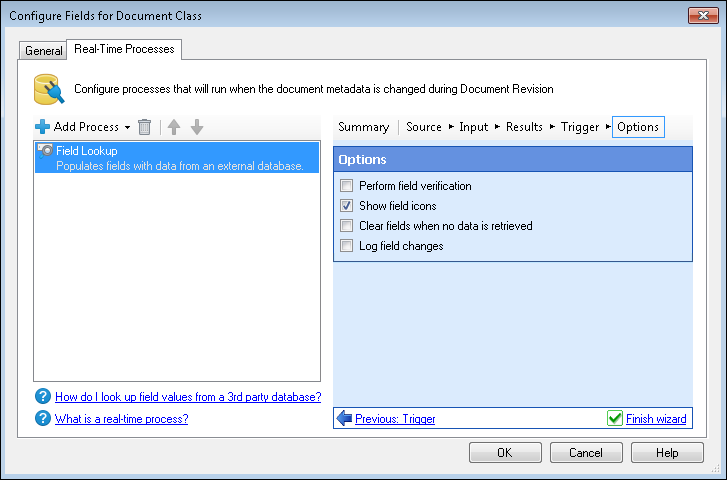Move process up with the arrow icon
727x480 pixels.
[x=174, y=127]
